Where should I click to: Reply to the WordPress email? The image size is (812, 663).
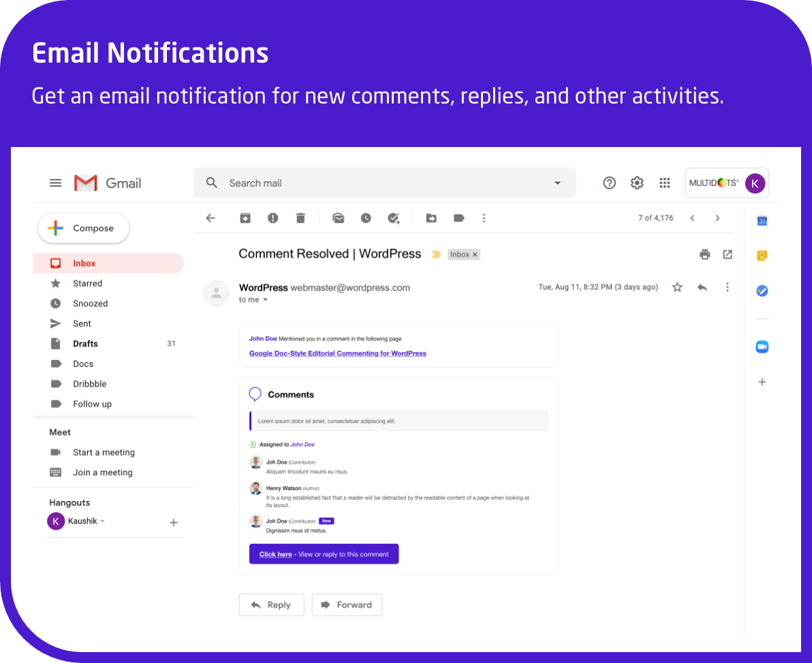coord(271,604)
